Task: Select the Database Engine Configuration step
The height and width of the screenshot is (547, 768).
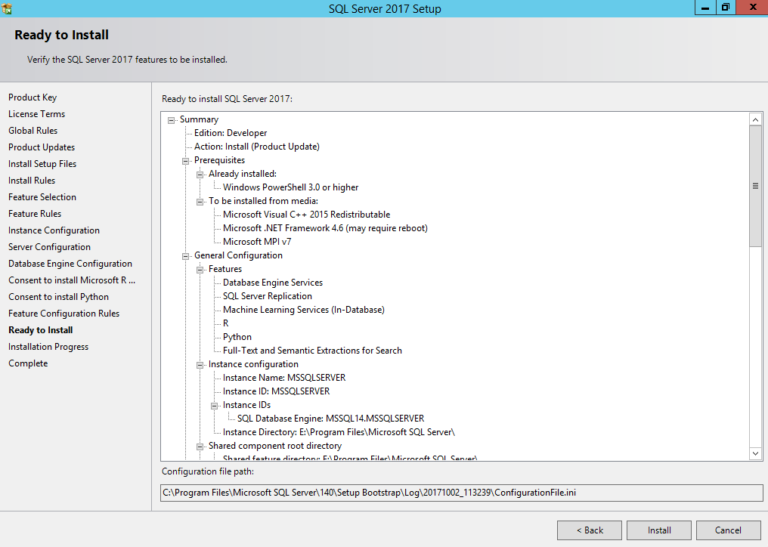Action: [x=70, y=263]
